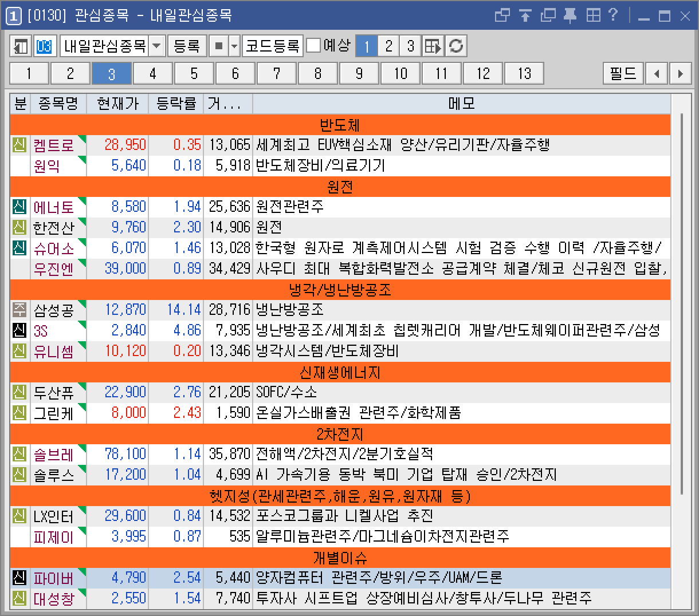The height and width of the screenshot is (616, 699).
Task: Switch to view mode 3 toggle
Action: tap(410, 46)
